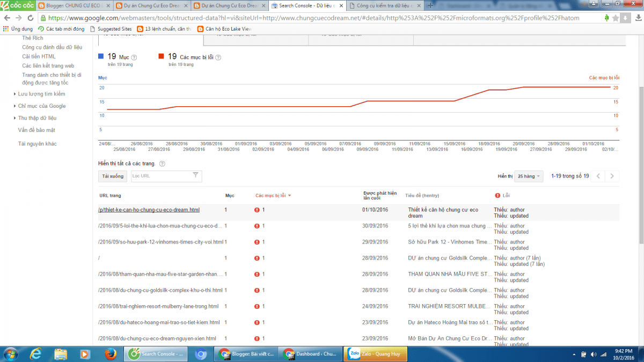644x362 pixels.
Task: Open the du-hateco-hoang-mai row URL
Action: click(x=159, y=322)
